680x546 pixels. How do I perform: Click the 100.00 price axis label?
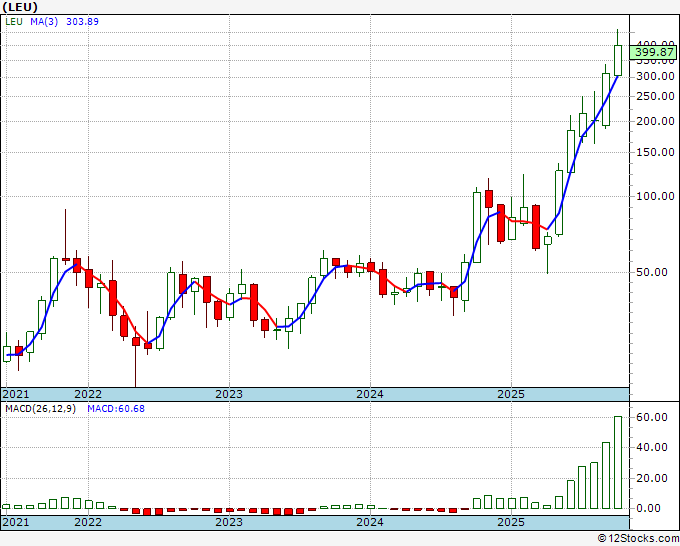(655, 196)
